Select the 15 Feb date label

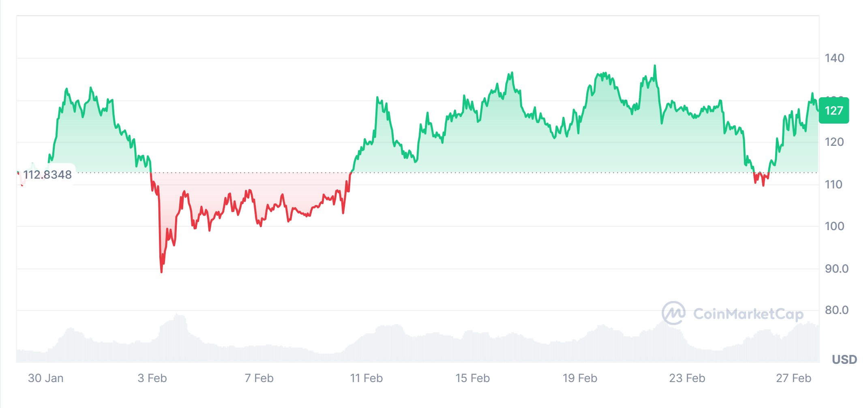pos(472,378)
